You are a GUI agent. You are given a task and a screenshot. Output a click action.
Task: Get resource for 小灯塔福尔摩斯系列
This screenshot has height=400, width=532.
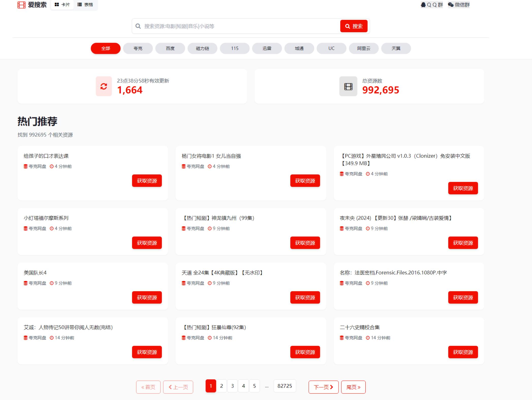coord(147,243)
